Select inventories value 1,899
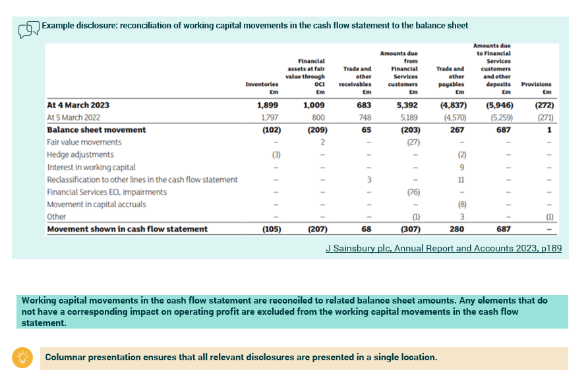 (x=268, y=105)
